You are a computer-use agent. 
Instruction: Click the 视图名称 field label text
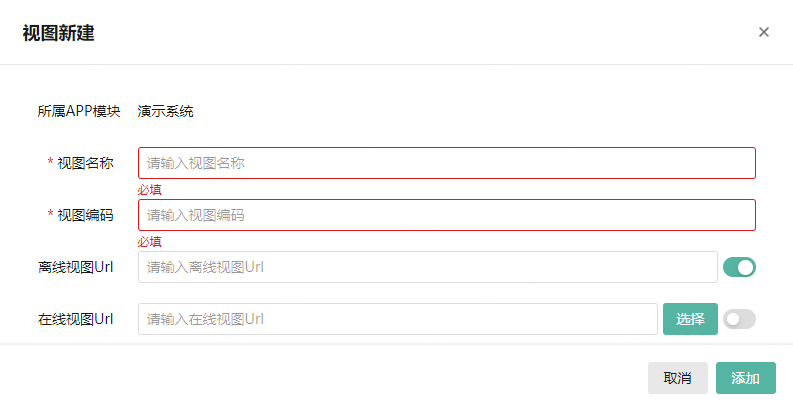[x=86, y=163]
